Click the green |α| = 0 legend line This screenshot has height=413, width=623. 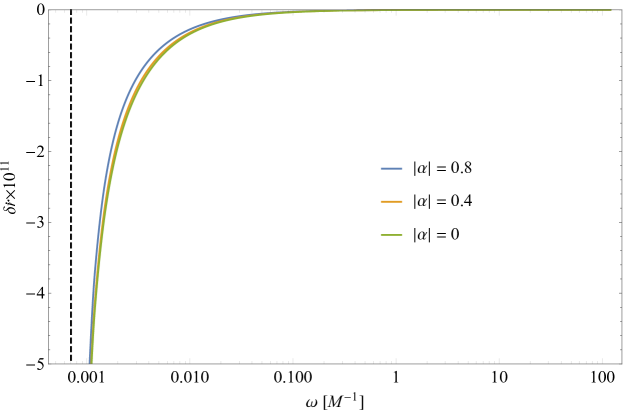click(x=392, y=235)
